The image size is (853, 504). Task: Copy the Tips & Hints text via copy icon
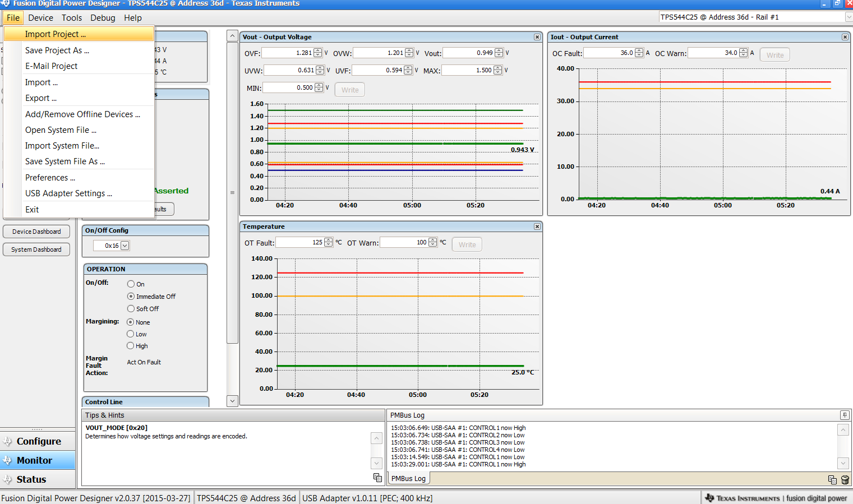377,478
